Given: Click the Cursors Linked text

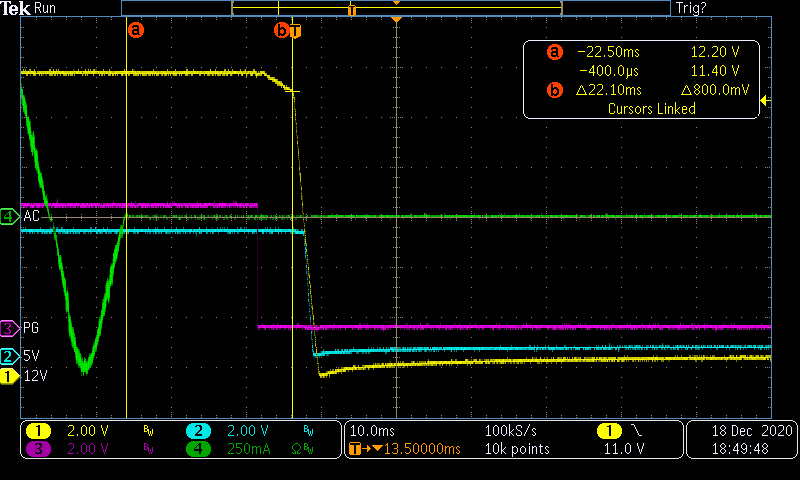Looking at the screenshot, I should 651,109.
